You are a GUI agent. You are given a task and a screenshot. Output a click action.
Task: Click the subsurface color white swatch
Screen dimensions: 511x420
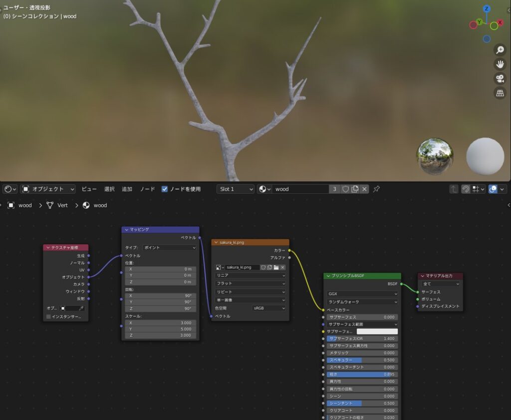point(377,331)
